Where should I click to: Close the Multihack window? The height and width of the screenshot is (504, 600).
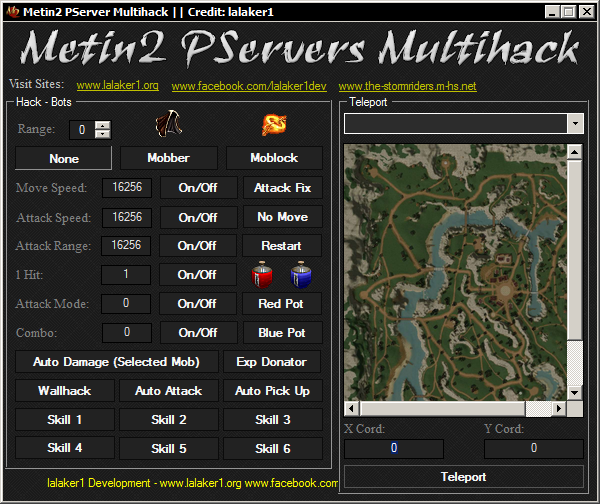586,12
